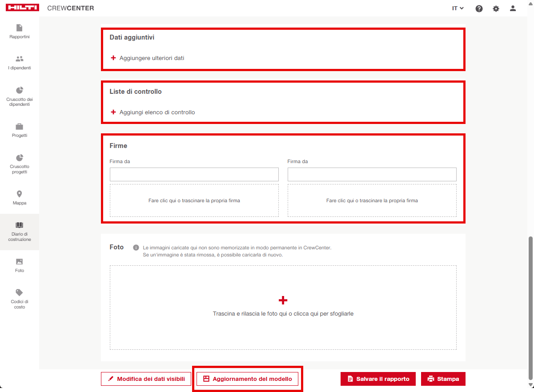
Task: Click the first Firma da input field
Action: point(194,174)
